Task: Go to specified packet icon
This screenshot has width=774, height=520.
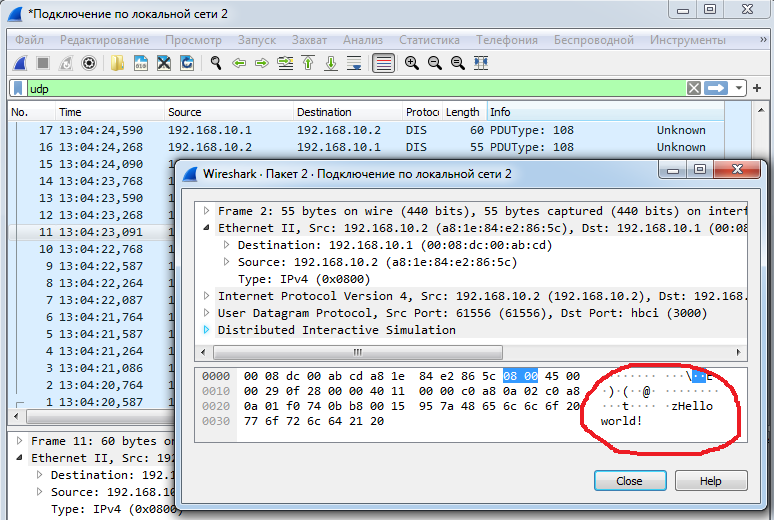Action: pyautogui.click(x=285, y=63)
